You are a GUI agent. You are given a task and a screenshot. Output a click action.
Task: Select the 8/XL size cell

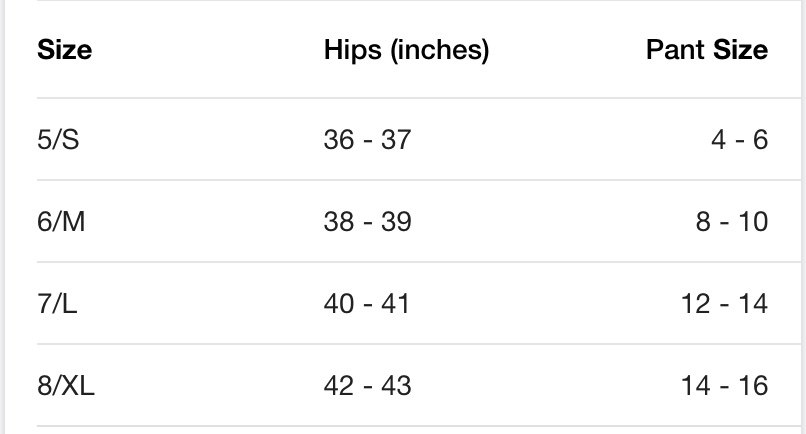click(x=66, y=386)
